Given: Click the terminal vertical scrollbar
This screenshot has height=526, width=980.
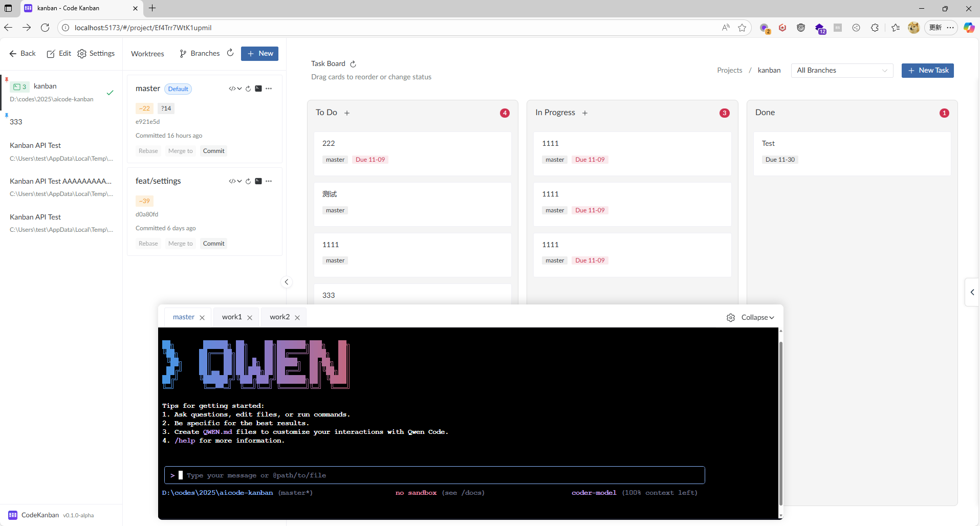Looking at the screenshot, I should (780, 423).
